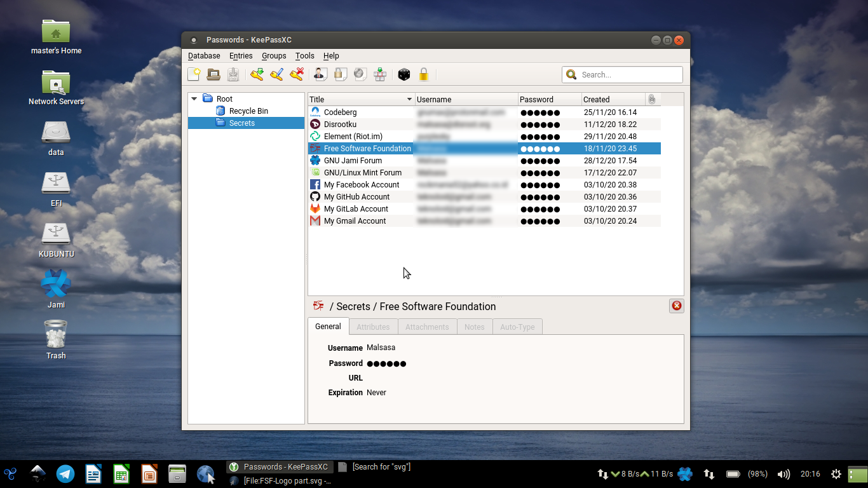Screen dimensions: 868x488
Task: Sort entries by Title column
Action: pos(361,99)
